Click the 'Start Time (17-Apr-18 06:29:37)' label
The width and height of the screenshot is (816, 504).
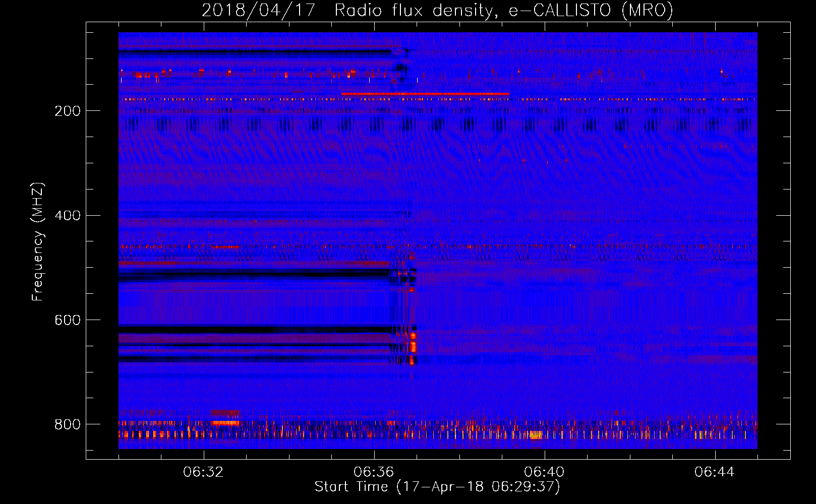click(437, 487)
